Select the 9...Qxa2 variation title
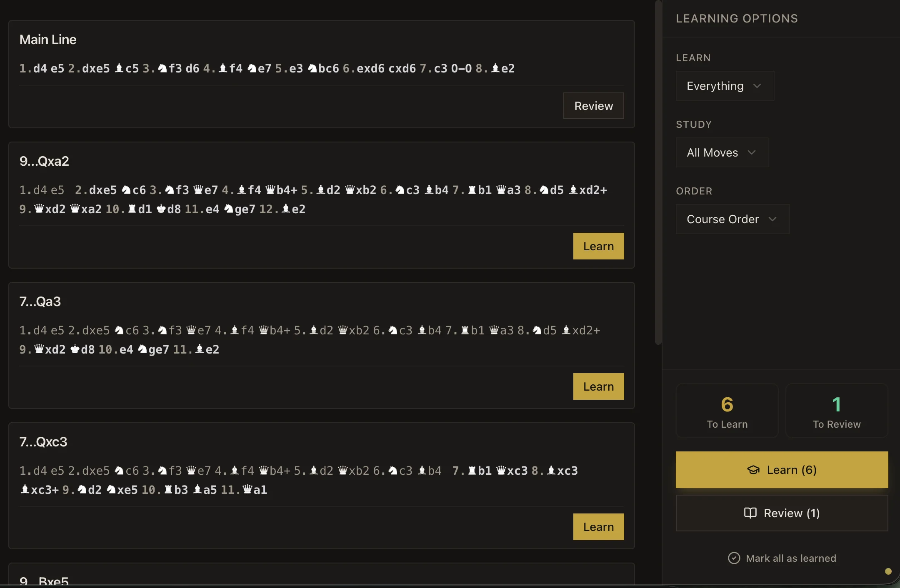Image resolution: width=900 pixels, height=588 pixels. (x=44, y=161)
